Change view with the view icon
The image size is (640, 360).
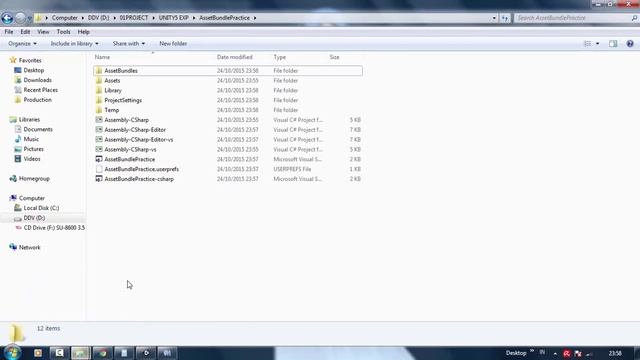point(587,44)
